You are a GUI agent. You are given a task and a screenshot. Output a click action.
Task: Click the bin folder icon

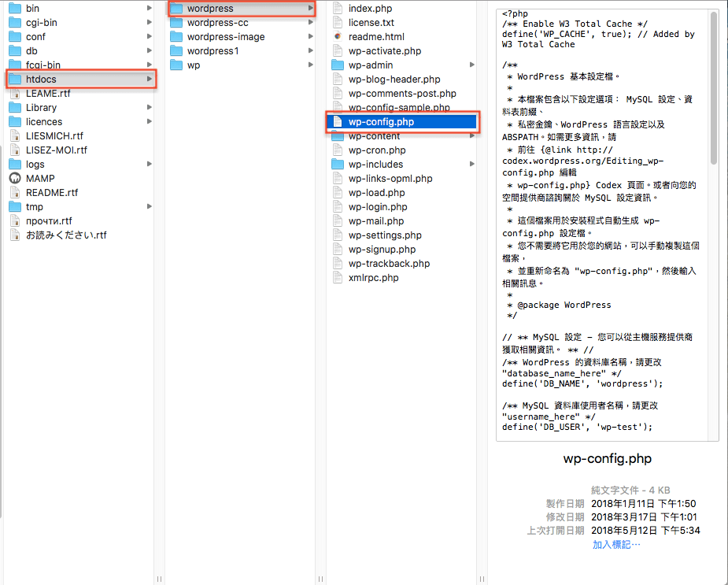(x=15, y=9)
